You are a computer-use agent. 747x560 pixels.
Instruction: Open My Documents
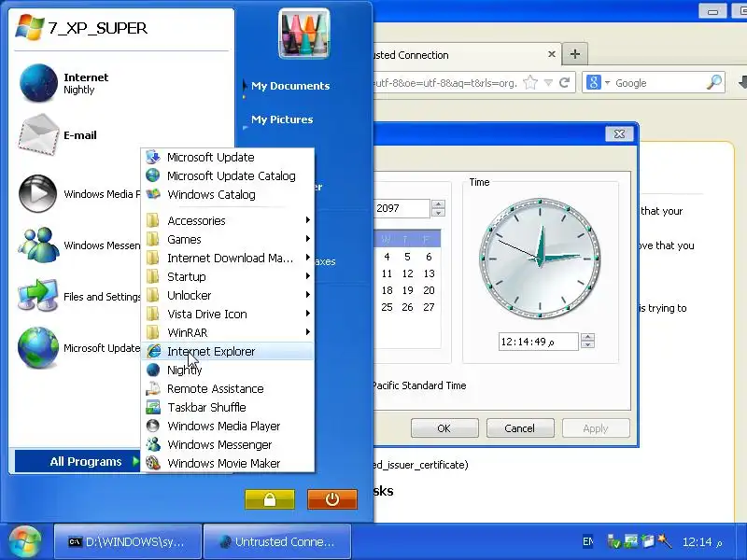[x=290, y=86]
